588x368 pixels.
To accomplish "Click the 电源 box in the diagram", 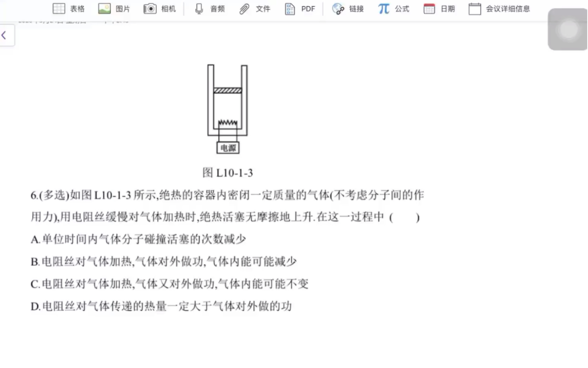I will [228, 148].
